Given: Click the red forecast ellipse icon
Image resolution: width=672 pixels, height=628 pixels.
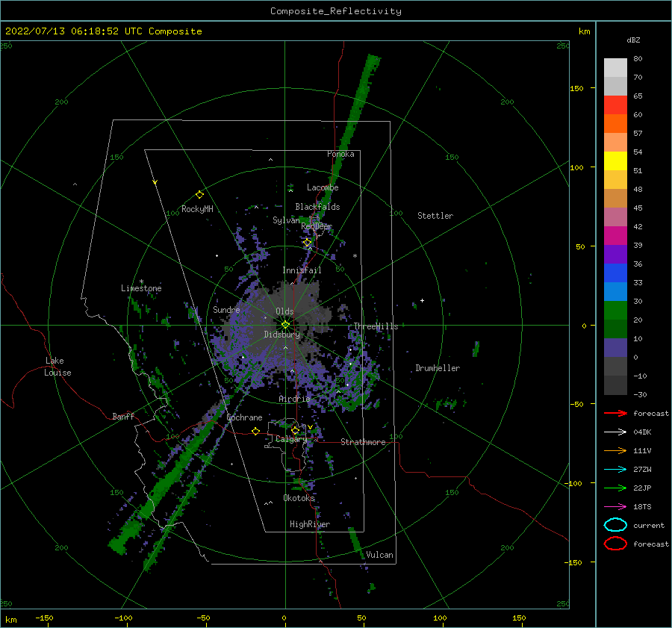Looking at the screenshot, I should pos(615,544).
